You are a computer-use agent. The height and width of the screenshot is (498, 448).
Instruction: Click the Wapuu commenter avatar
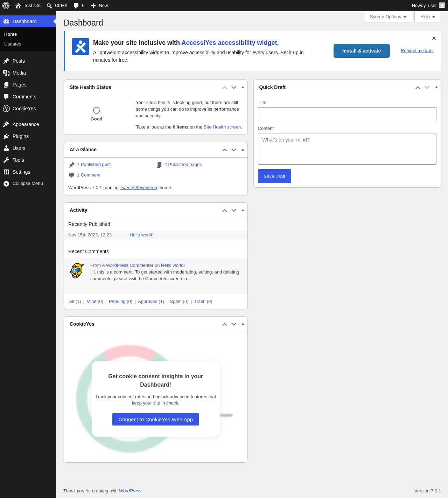(x=77, y=271)
